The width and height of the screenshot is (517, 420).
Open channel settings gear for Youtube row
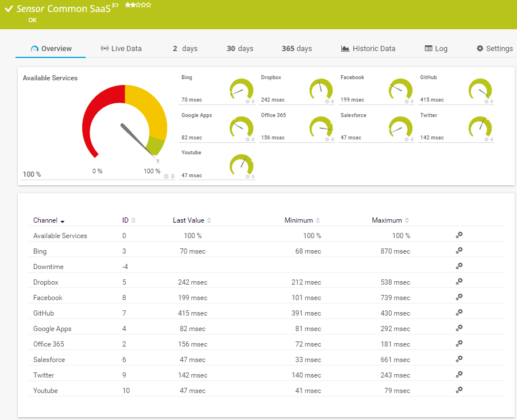click(459, 390)
